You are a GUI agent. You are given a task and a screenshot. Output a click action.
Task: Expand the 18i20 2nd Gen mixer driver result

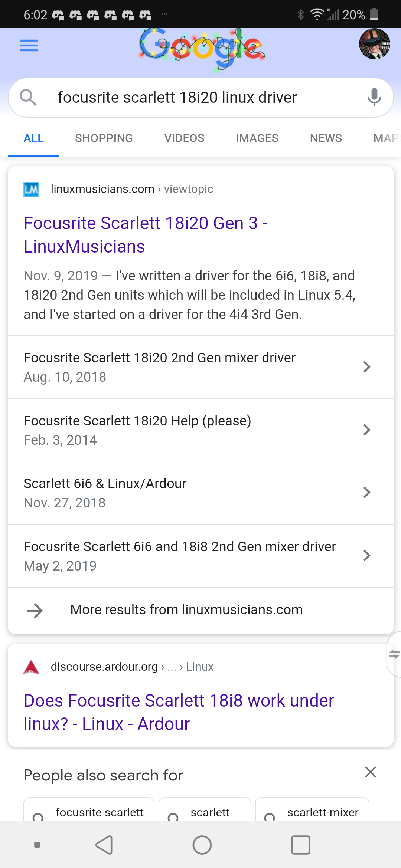point(200,367)
